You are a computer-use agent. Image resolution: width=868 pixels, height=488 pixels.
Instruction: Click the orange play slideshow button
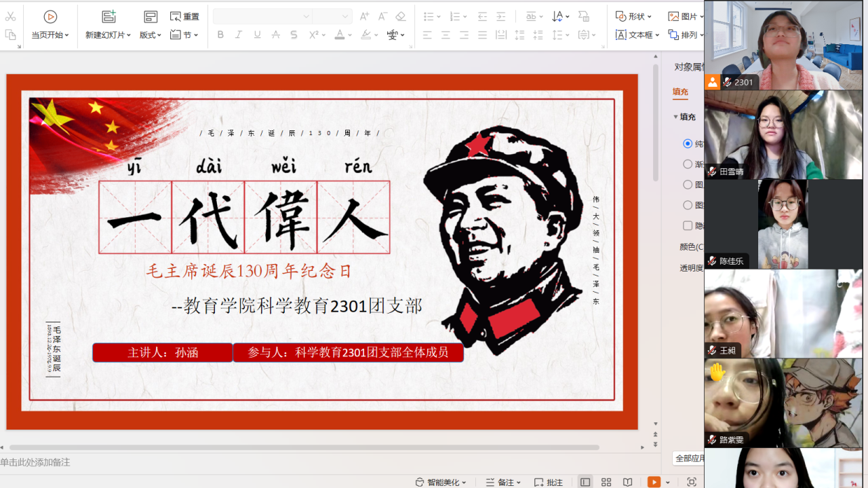[654, 482]
